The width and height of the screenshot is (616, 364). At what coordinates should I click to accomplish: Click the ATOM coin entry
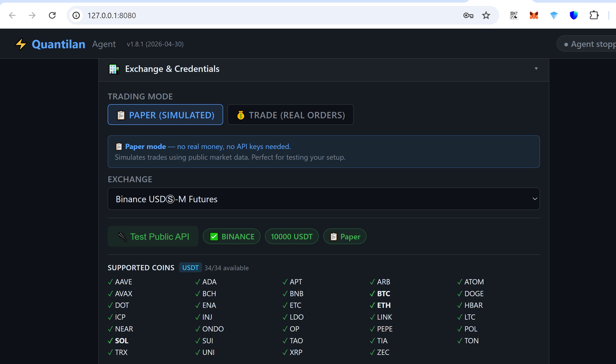[471, 282]
